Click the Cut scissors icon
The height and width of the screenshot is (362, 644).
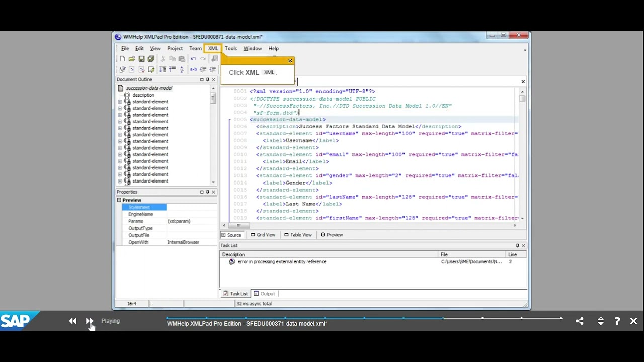point(163,59)
